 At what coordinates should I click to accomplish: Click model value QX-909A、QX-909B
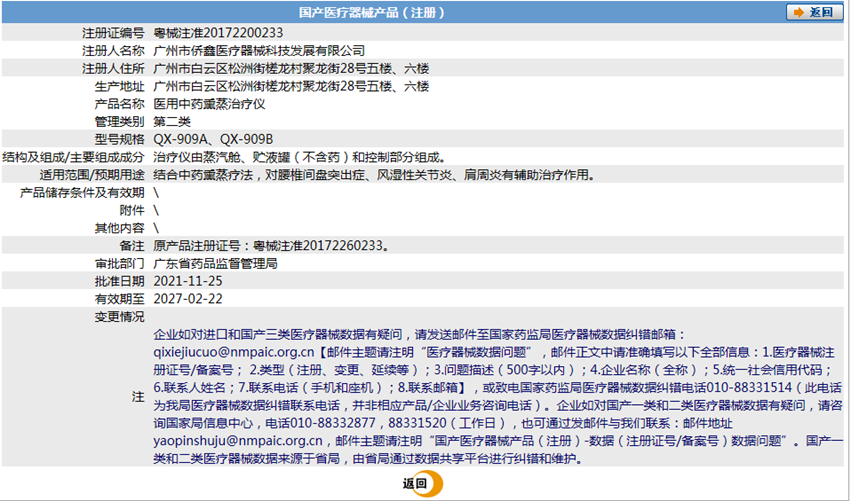pyautogui.click(x=213, y=139)
